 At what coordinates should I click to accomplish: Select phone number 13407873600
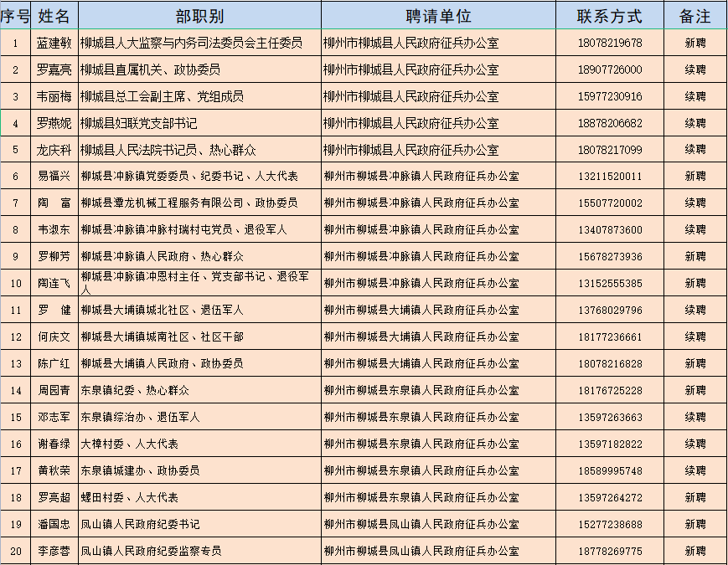pyautogui.click(x=610, y=229)
